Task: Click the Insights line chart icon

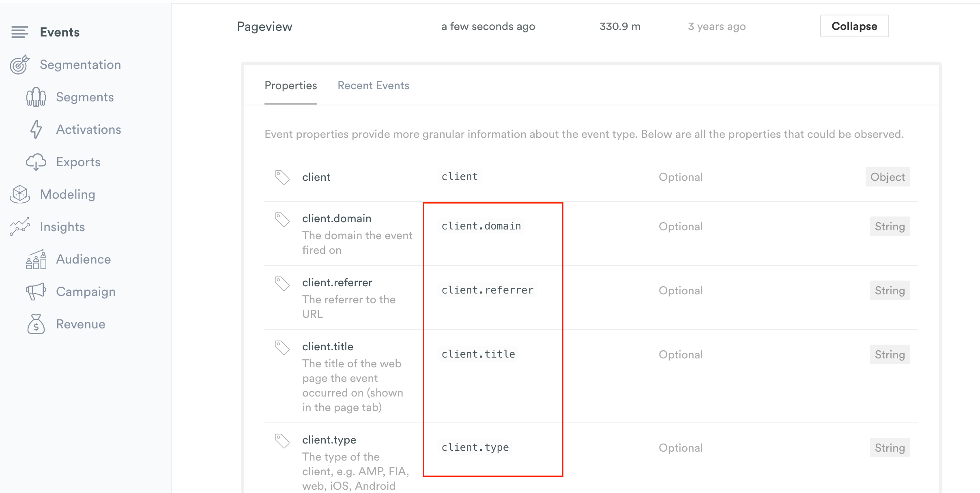Action: pyautogui.click(x=19, y=227)
